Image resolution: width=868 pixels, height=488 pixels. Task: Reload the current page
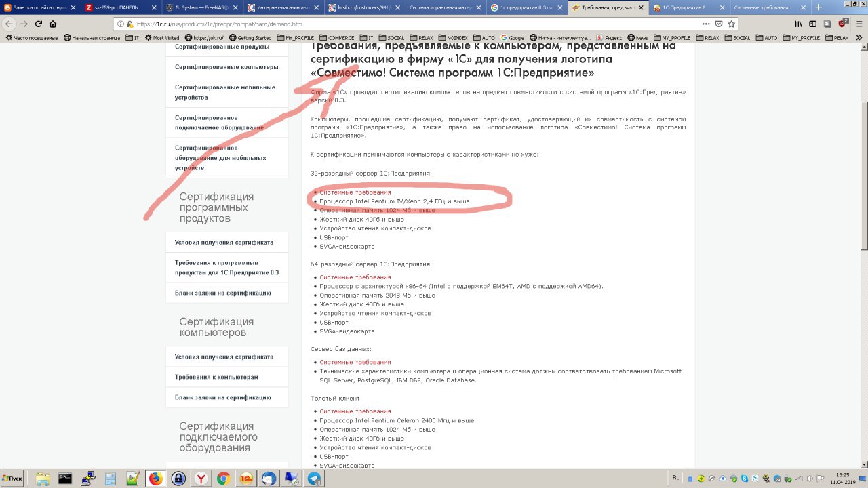coord(38,23)
